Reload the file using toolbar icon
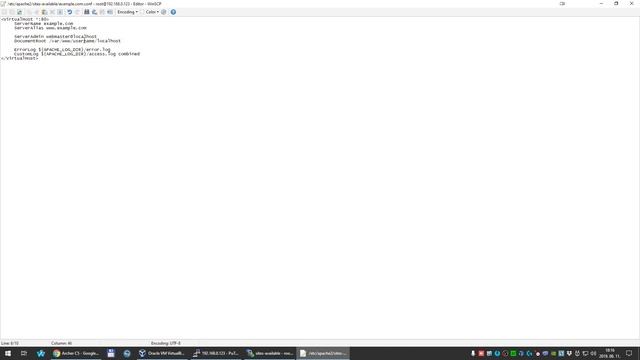Screen dimensions: 640x360 (x=20, y=12)
